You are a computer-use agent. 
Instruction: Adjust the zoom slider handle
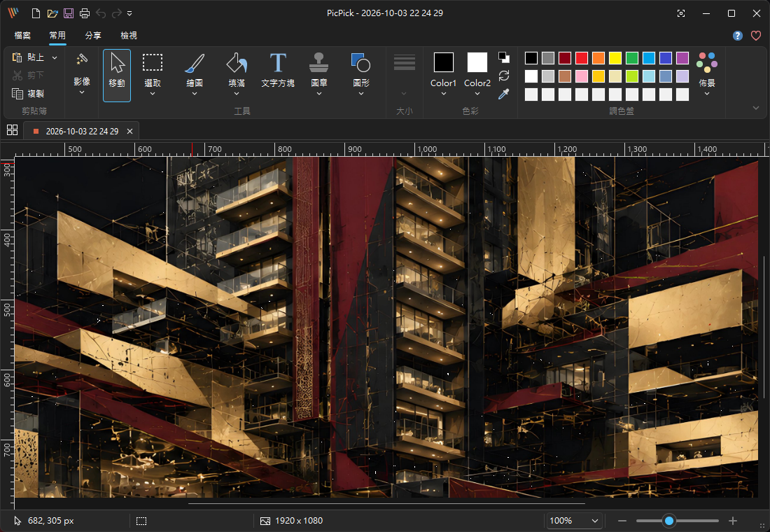[x=668, y=521]
